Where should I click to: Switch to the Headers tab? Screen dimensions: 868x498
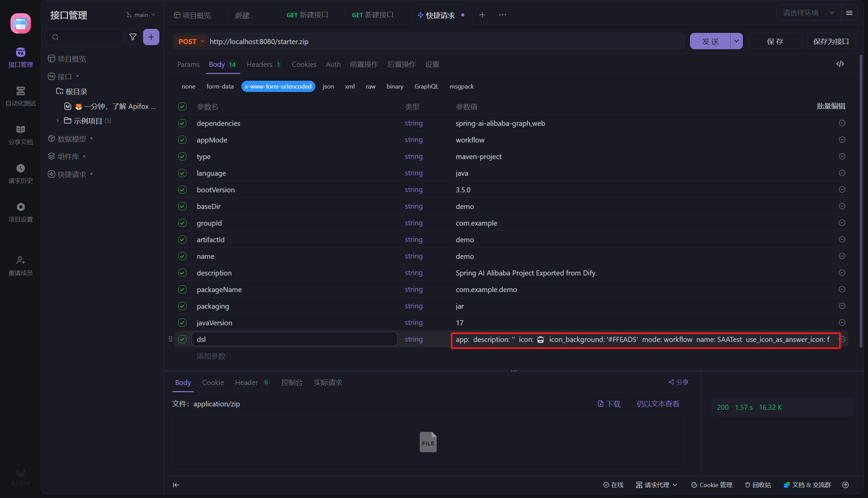tap(260, 64)
